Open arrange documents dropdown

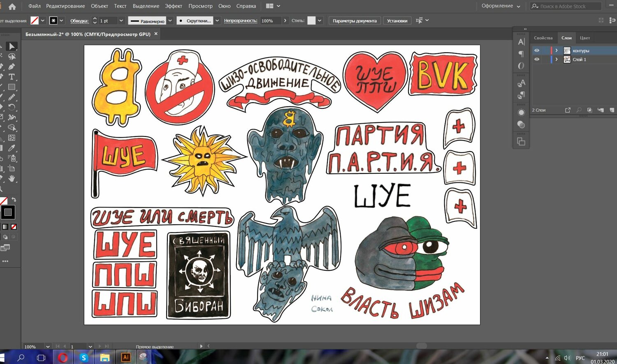(273, 6)
